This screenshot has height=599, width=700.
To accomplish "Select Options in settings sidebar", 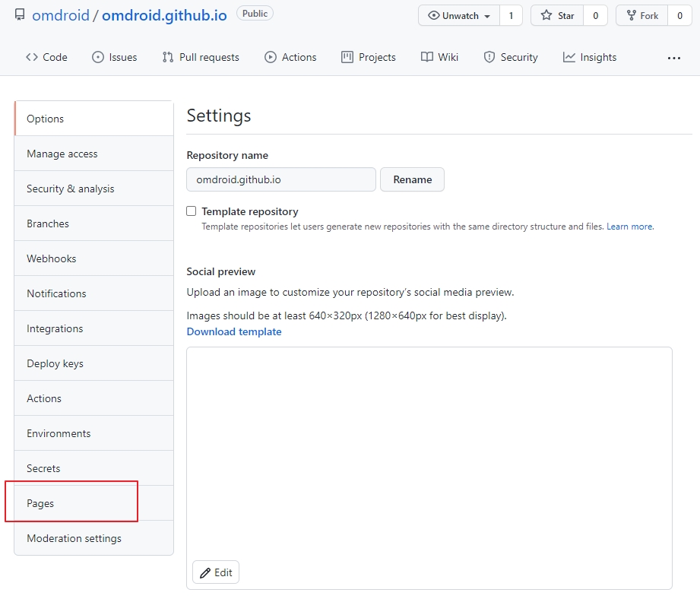I will coord(93,119).
